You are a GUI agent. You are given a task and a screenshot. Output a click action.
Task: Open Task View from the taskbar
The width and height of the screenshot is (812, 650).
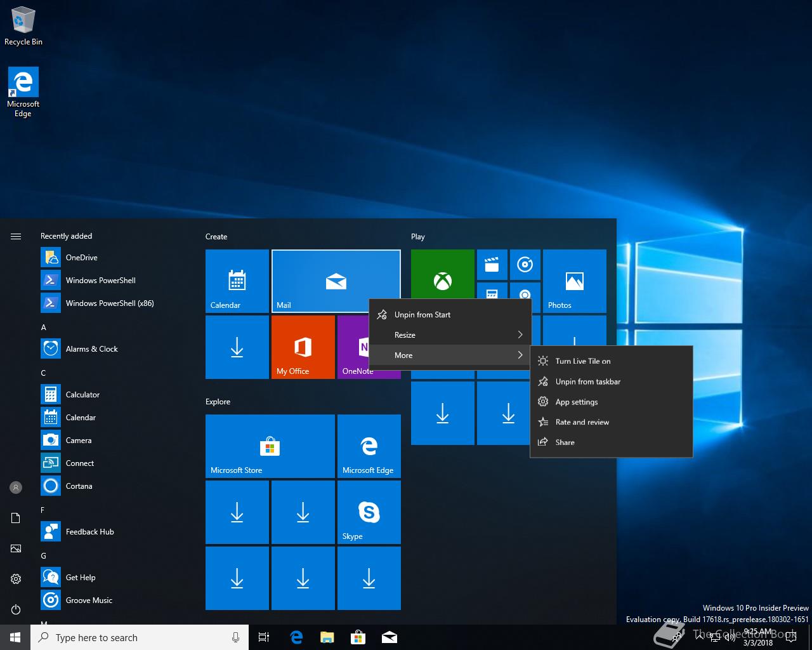point(264,637)
